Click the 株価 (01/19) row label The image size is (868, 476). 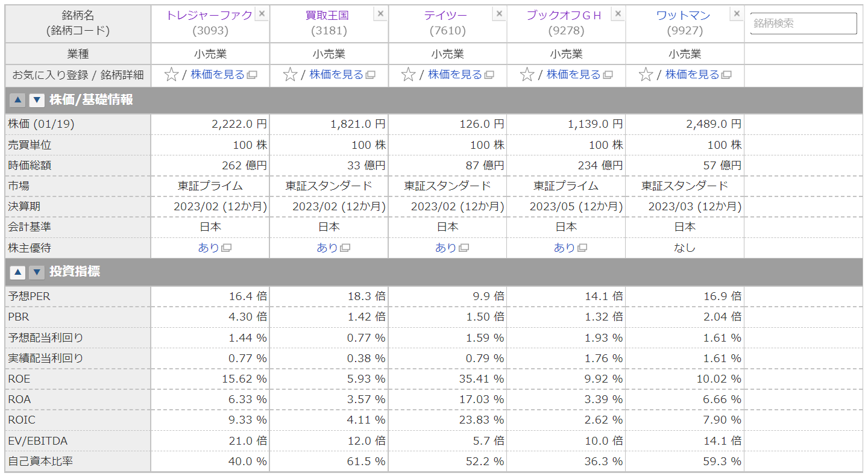[41, 124]
